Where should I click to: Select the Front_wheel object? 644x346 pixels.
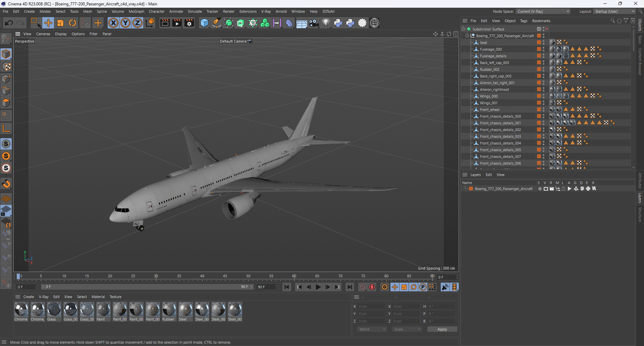coord(490,110)
